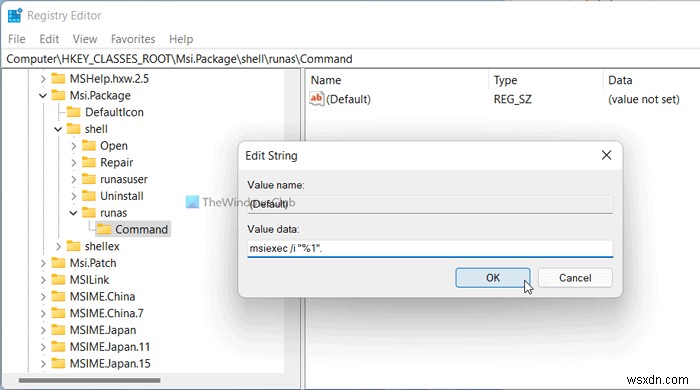Viewport: 700px width, 390px height.
Task: Click the Repair folder icon
Action: (89, 162)
